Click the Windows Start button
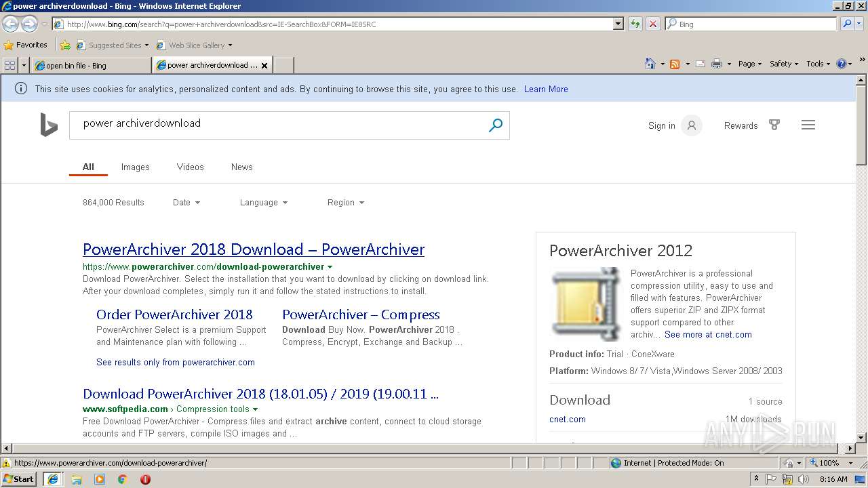 [x=19, y=479]
